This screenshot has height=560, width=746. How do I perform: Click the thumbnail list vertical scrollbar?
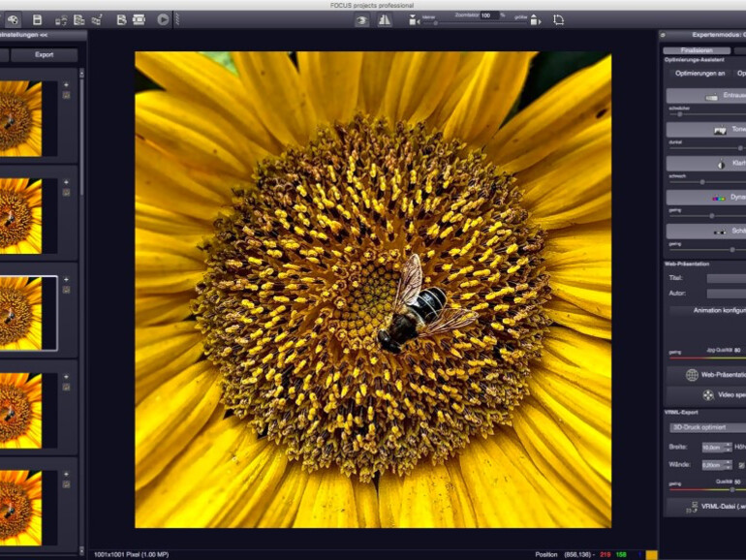click(81, 136)
